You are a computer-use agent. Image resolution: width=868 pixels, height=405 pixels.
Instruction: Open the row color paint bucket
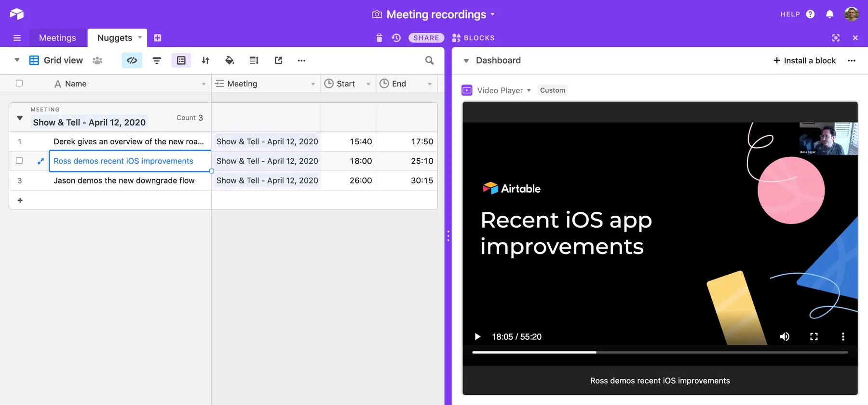tap(230, 60)
